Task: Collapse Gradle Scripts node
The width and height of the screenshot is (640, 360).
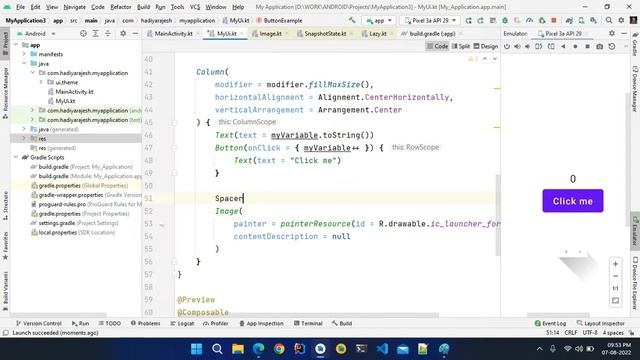Action: coord(16,157)
